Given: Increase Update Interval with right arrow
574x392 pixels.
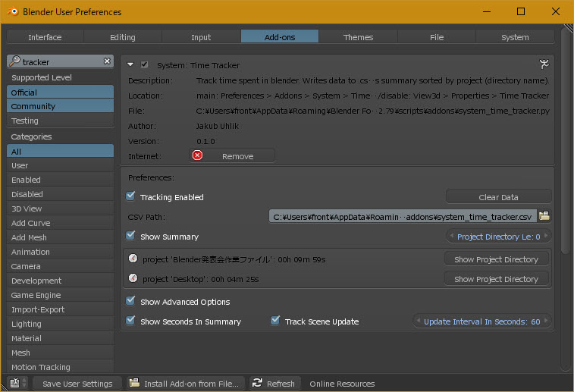Looking at the screenshot, I should point(546,321).
